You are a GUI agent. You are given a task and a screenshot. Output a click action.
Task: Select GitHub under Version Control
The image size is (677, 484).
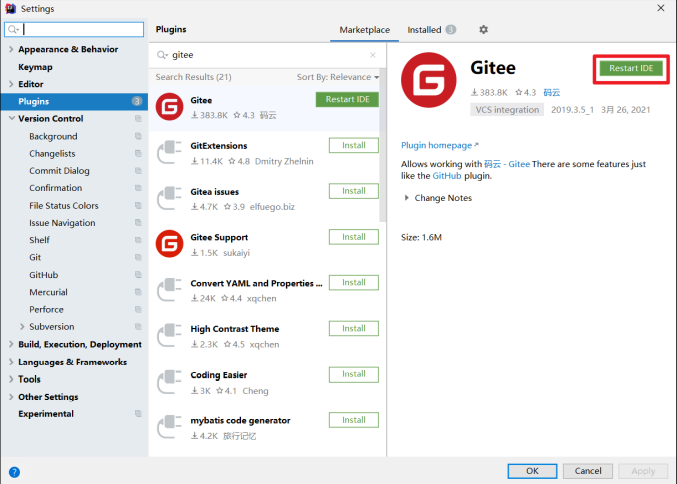(43, 275)
